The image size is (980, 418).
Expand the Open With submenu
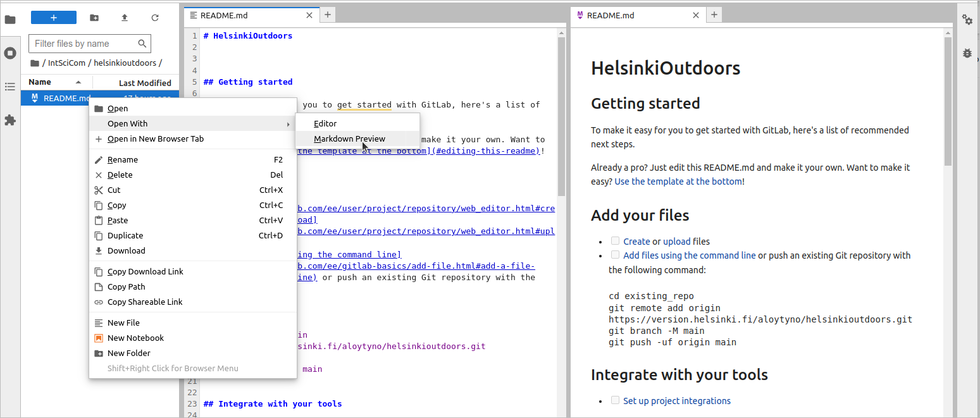pyautogui.click(x=193, y=124)
